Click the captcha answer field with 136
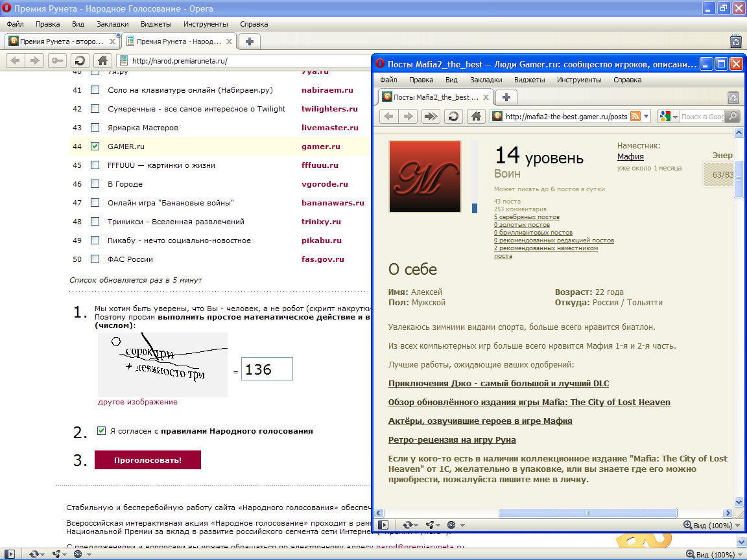This screenshot has width=747, height=560. [x=267, y=369]
